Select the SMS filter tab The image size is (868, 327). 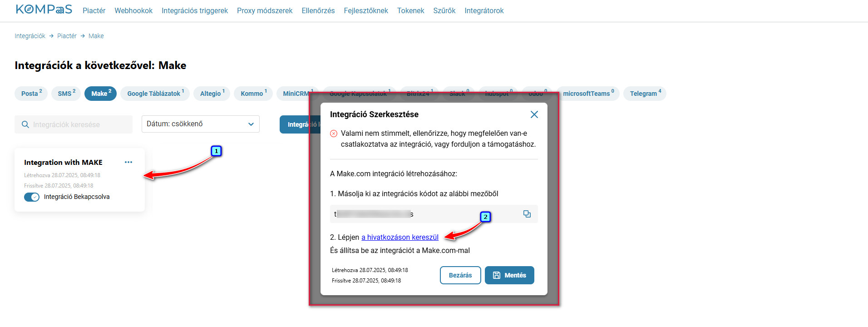click(66, 94)
